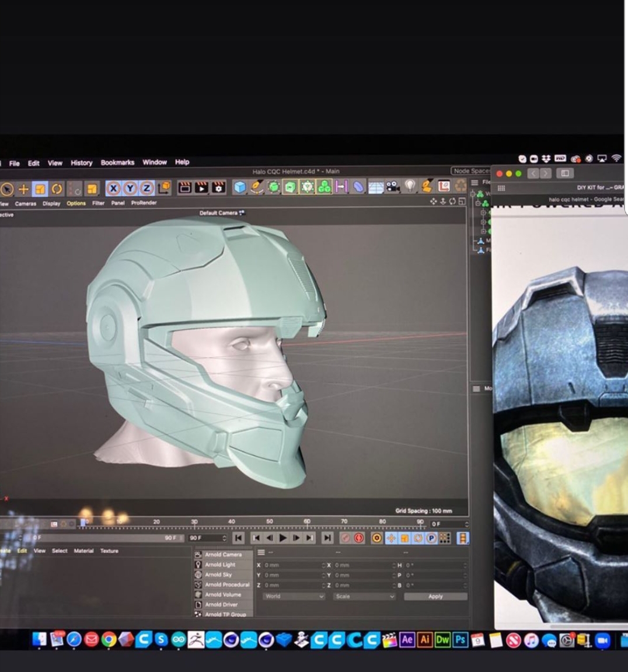Open the viewport Cameras menu
Image resolution: width=628 pixels, height=672 pixels.
(26, 204)
